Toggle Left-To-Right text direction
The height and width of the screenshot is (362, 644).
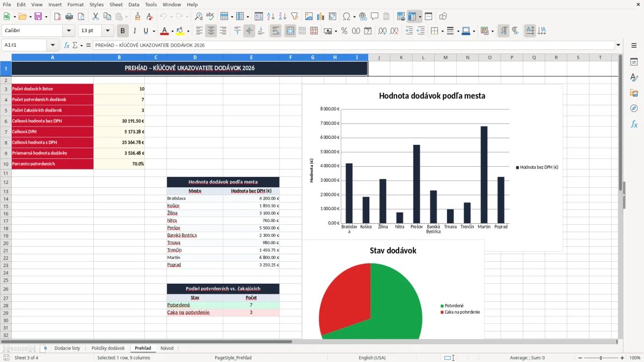pos(503,31)
